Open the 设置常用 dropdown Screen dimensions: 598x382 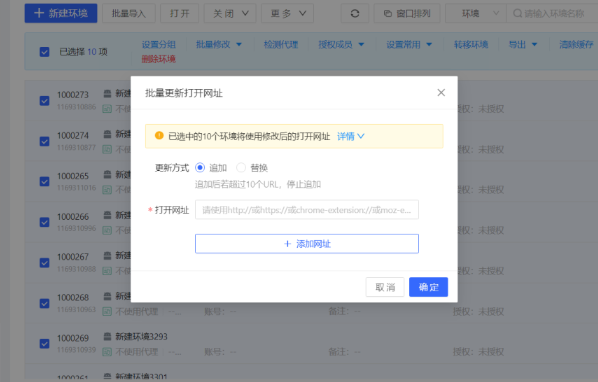(409, 45)
